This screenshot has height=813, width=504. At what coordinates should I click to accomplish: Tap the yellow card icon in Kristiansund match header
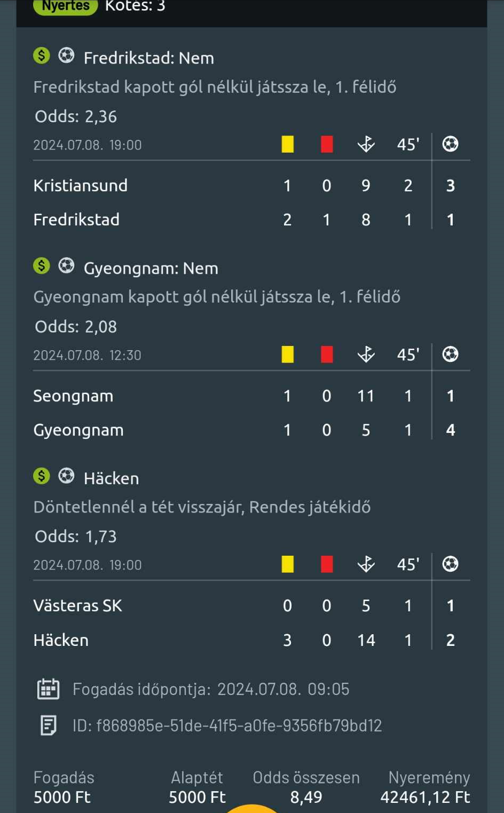[288, 144]
